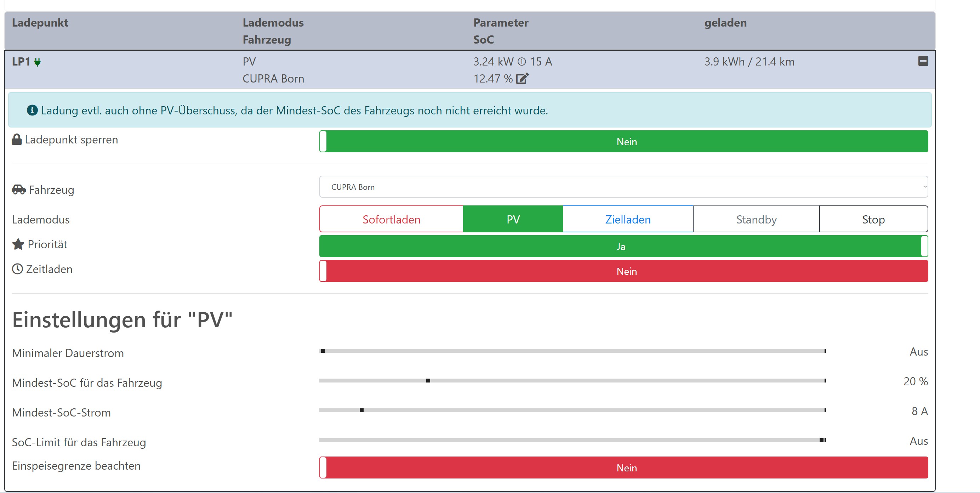The width and height of the screenshot is (980, 493).
Task: Click the lock icon beside Ladepunkt sperren
Action: [17, 139]
